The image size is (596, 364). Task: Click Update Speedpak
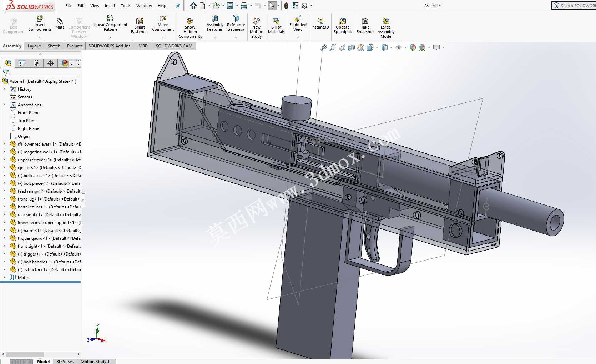coord(343,26)
